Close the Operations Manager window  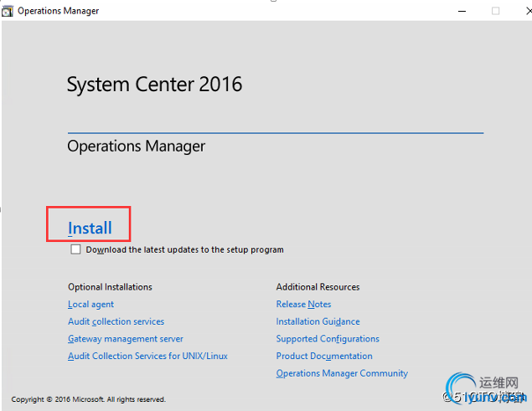click(529, 11)
